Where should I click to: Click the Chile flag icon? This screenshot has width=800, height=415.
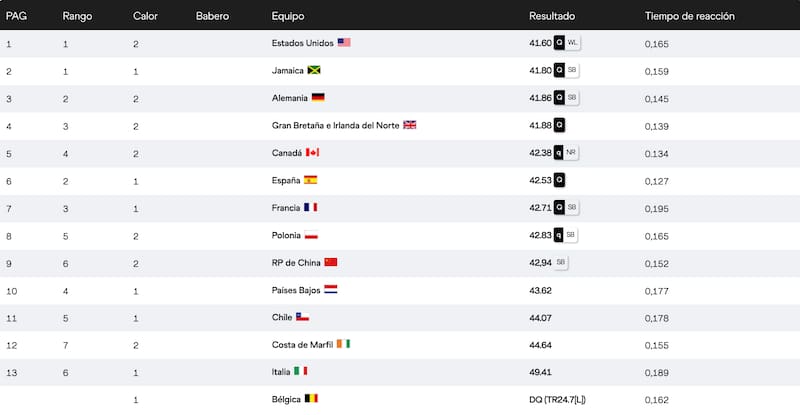303,316
